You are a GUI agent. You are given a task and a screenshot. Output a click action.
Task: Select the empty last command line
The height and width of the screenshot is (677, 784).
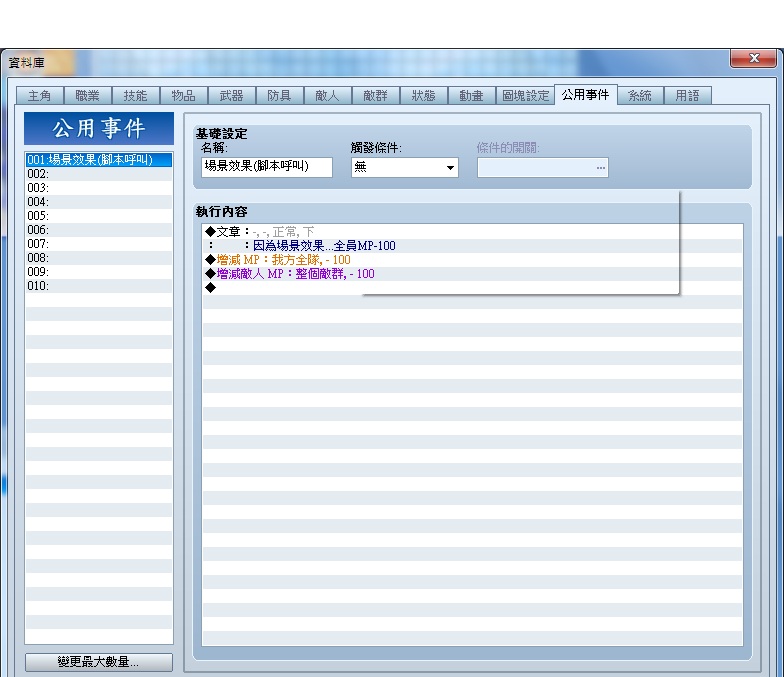(472, 288)
